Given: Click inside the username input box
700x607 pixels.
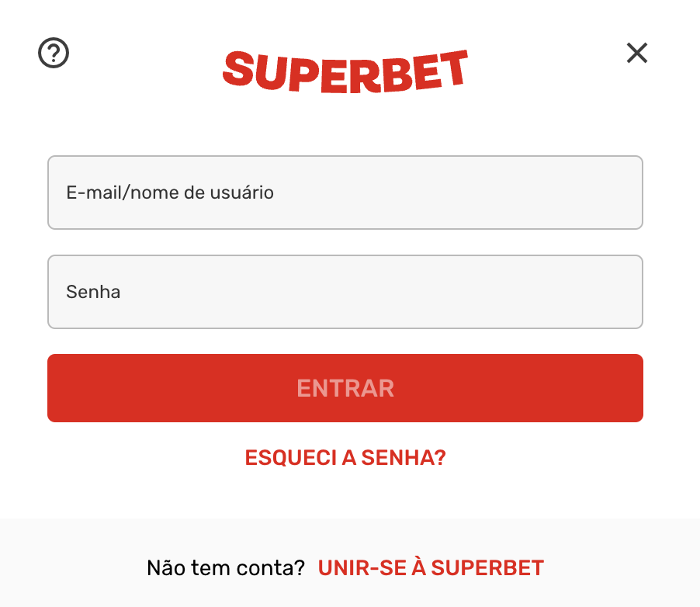Looking at the screenshot, I should coord(345,193).
